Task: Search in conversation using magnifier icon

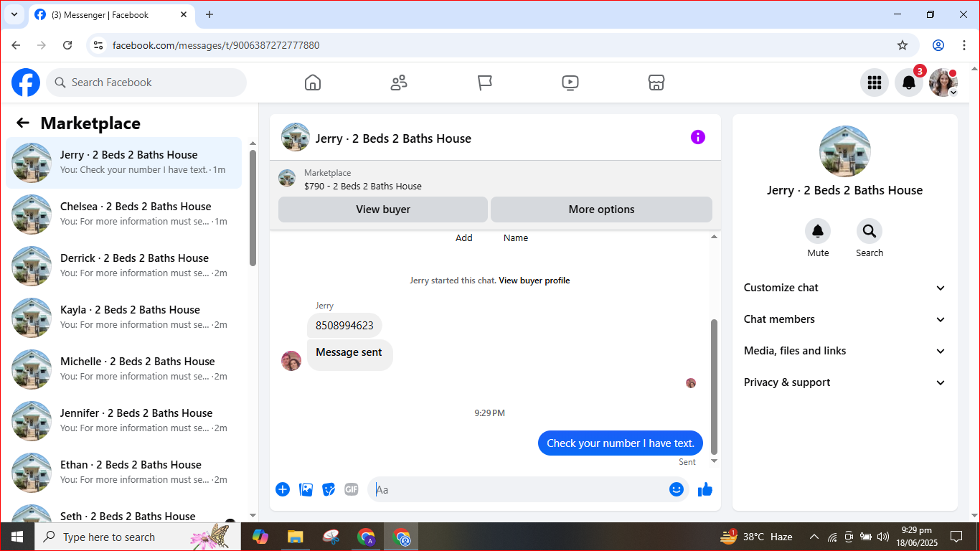Action: click(870, 231)
